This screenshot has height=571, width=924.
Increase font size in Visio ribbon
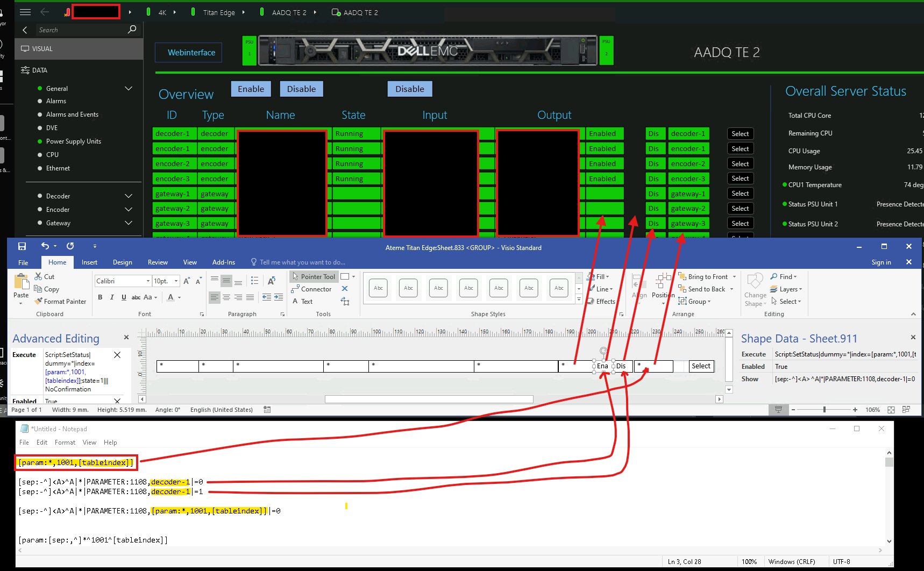[x=186, y=281]
